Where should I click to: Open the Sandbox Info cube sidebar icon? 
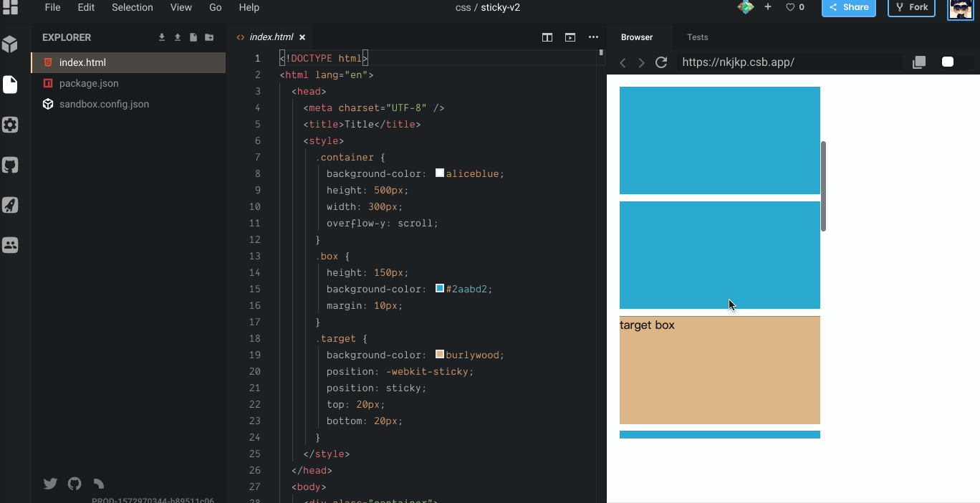click(10, 44)
